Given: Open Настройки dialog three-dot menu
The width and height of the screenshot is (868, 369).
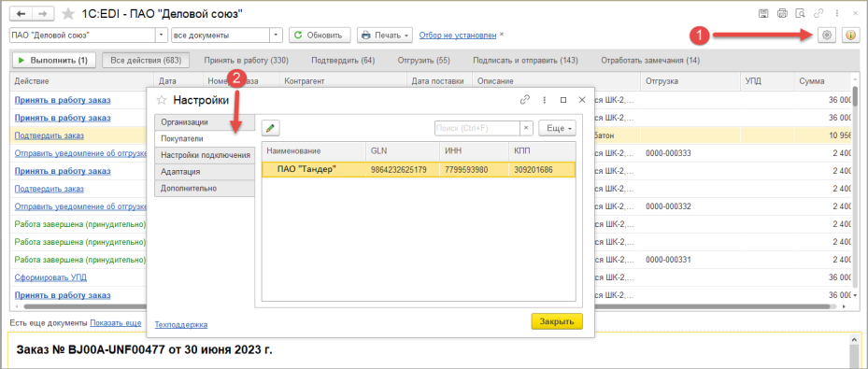Looking at the screenshot, I should [x=544, y=100].
